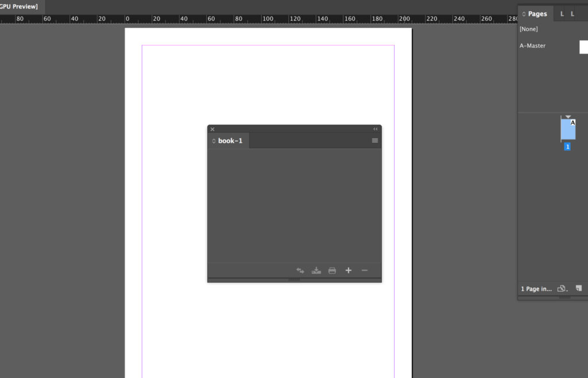This screenshot has width=588, height=378.
Task: Open the first L tab beside Pages
Action: 562,14
